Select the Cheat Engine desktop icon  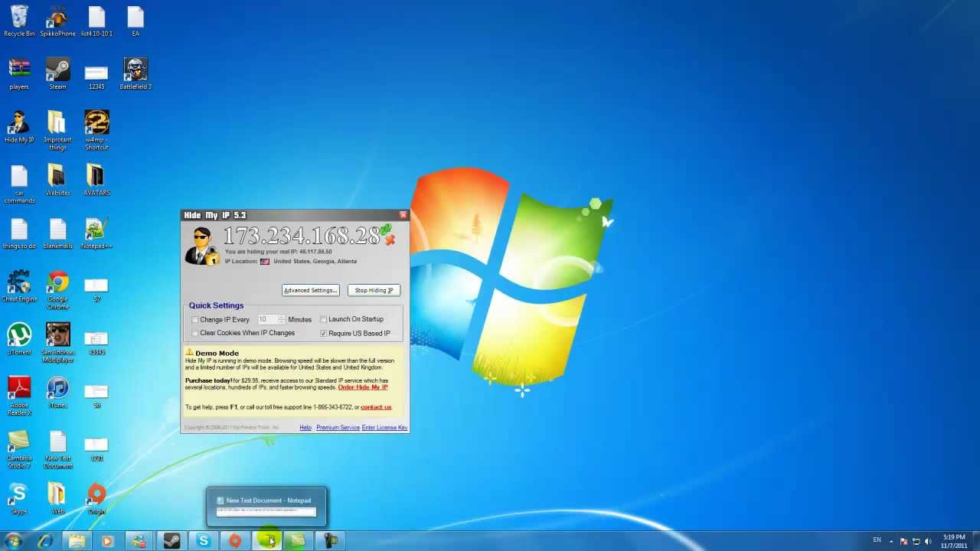19,285
